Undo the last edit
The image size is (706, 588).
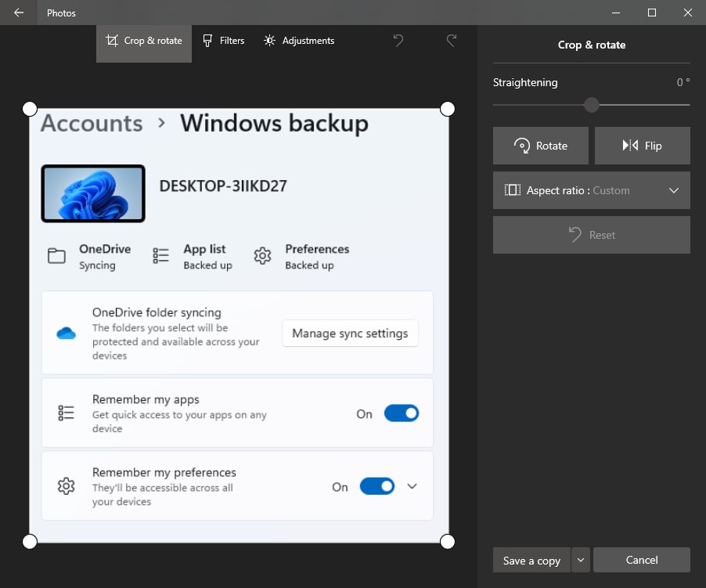(398, 40)
